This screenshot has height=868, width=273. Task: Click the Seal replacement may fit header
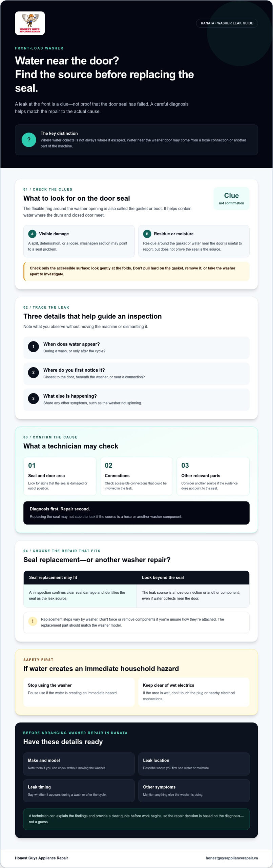point(80,577)
